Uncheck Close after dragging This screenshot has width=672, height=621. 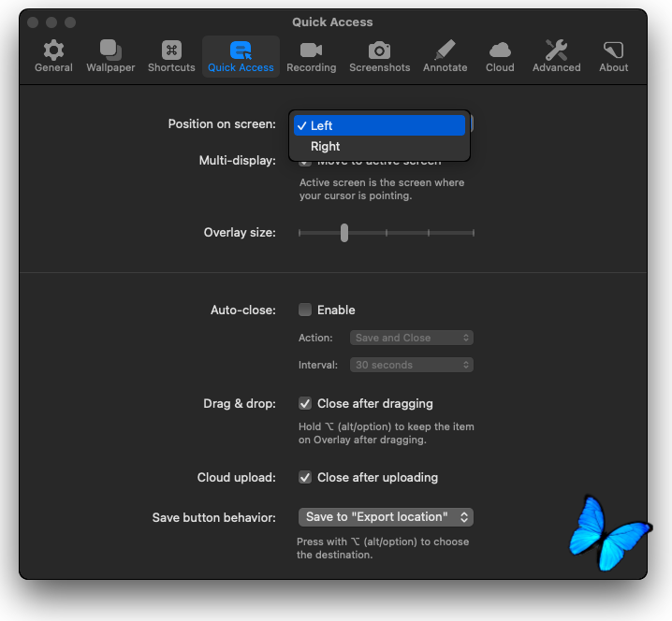pyautogui.click(x=305, y=404)
